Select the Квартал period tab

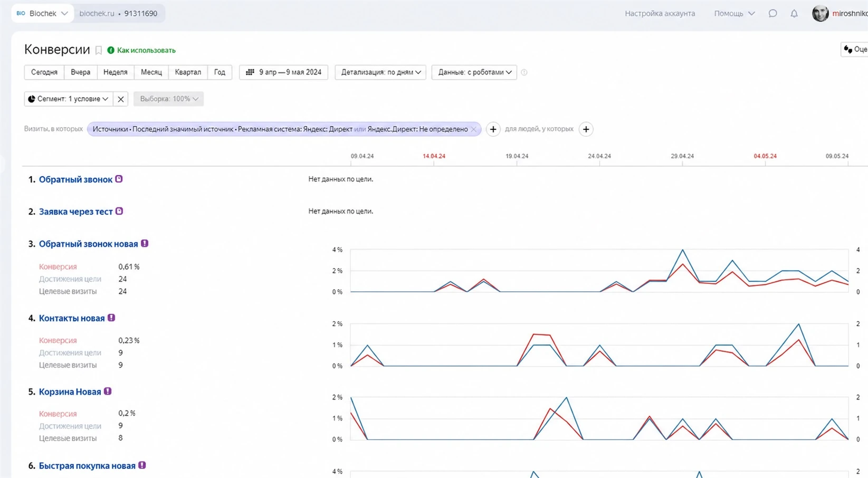click(188, 72)
